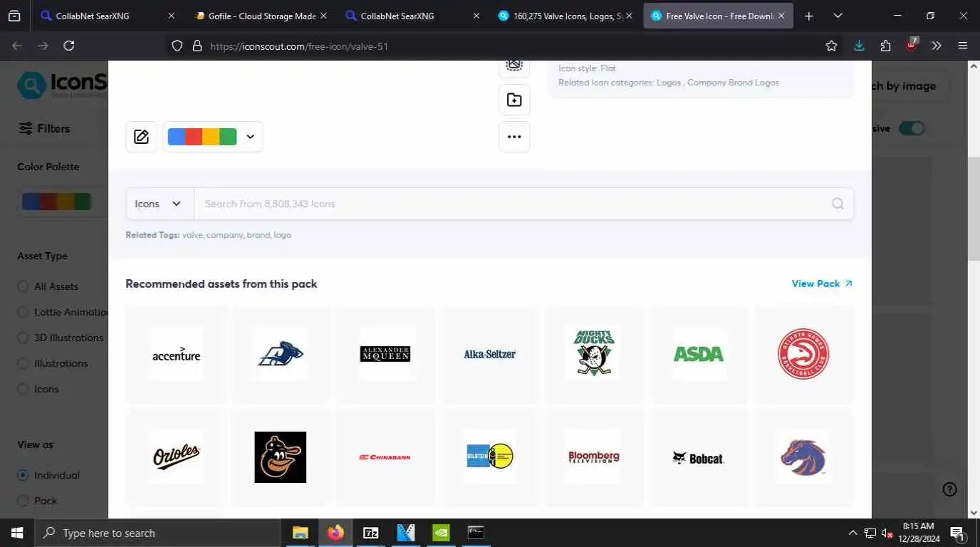Open the Alka-Seltzer logo icon
Screen dimensions: 980x547
point(489,354)
